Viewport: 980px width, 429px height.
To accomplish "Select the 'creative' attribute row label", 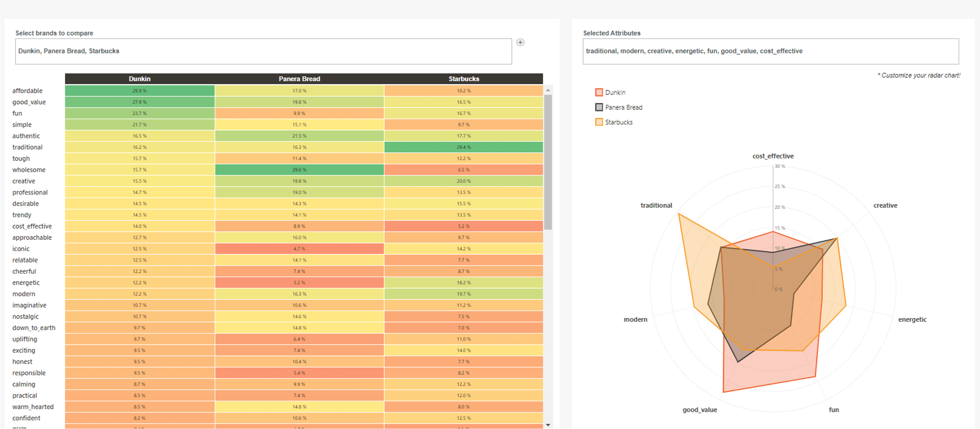I will [24, 181].
